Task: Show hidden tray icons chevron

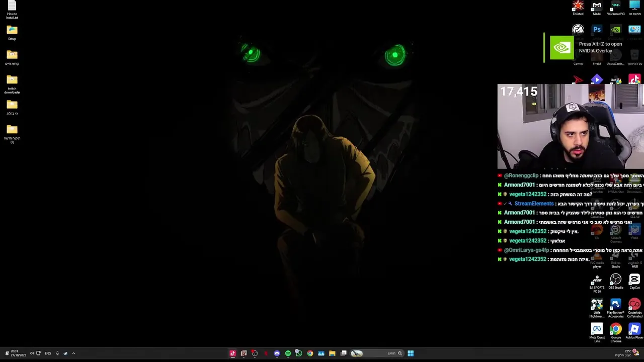Action: pyautogui.click(x=73, y=353)
